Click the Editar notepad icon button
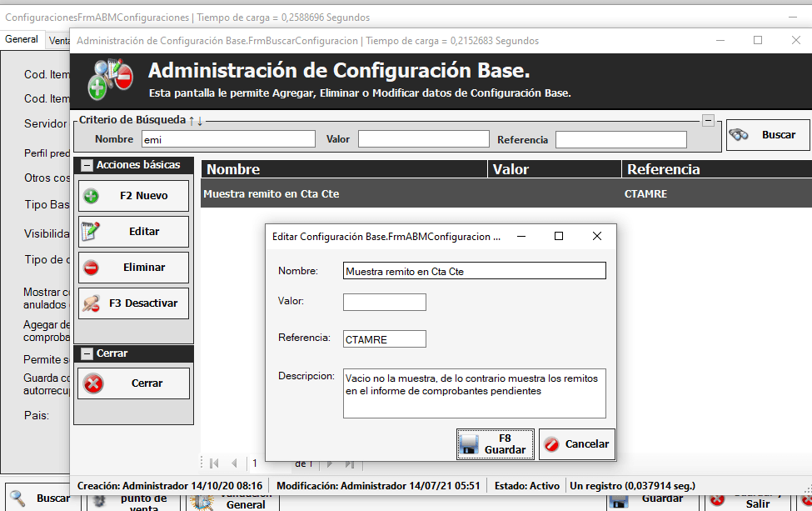This screenshot has height=511, width=812. pos(133,232)
